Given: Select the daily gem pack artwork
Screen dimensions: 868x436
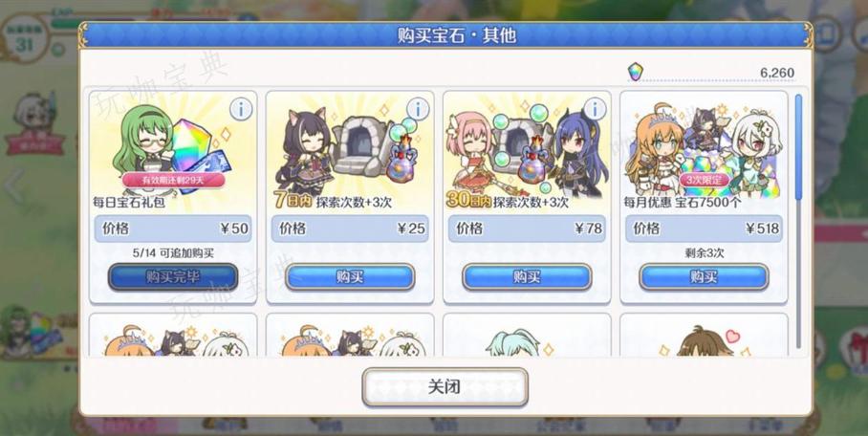Looking at the screenshot, I should (x=173, y=148).
